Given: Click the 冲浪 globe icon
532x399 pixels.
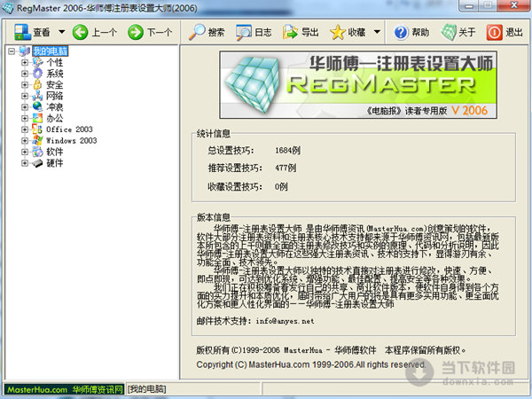Looking at the screenshot, I should tap(37, 107).
